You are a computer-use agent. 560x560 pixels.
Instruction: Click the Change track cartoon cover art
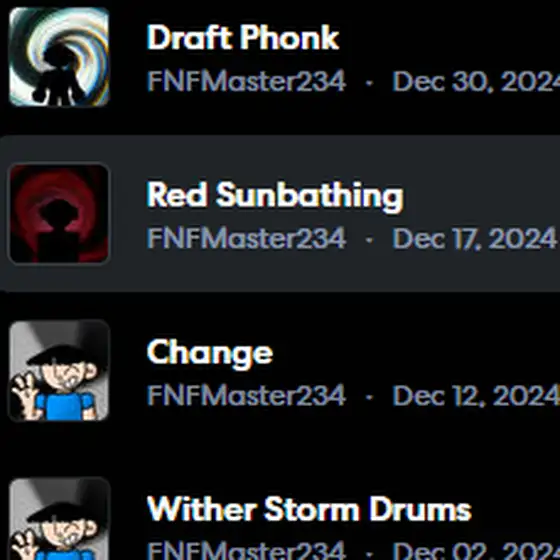pos(59,371)
